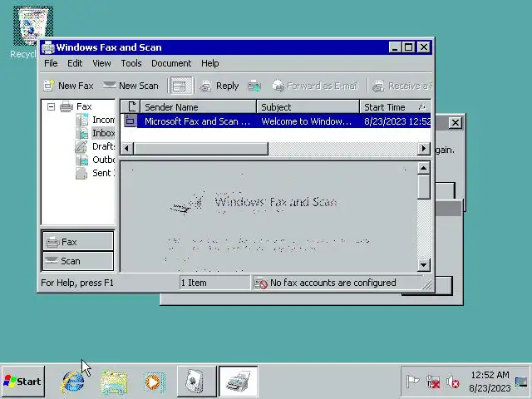Click the network disconnected tray icon
Screen dimensions: 532x399
point(433,382)
